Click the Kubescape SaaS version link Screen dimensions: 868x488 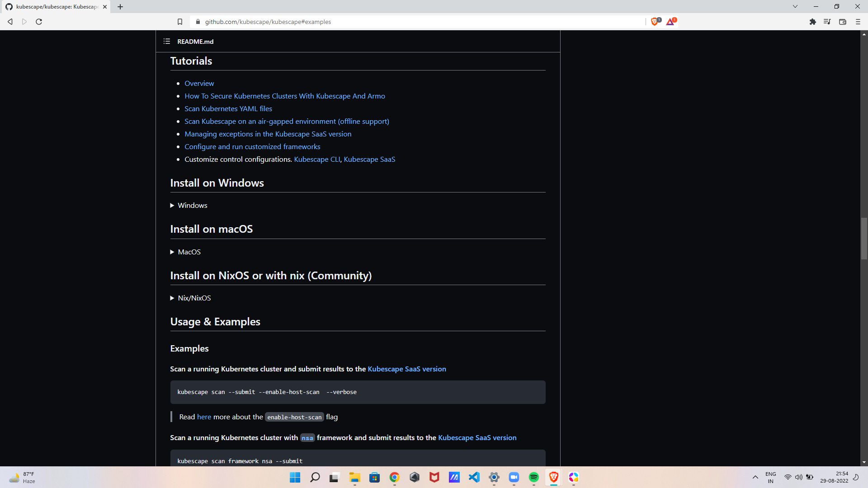[x=406, y=369]
